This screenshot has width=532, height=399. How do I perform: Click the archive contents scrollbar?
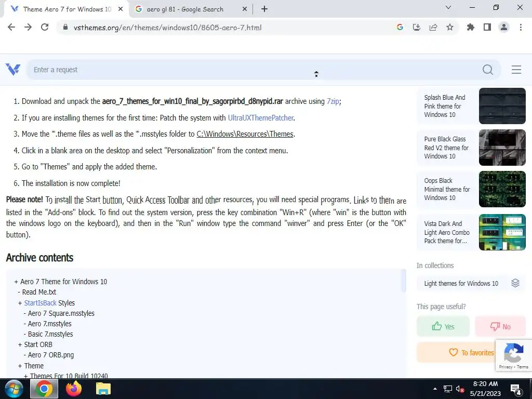click(404, 281)
